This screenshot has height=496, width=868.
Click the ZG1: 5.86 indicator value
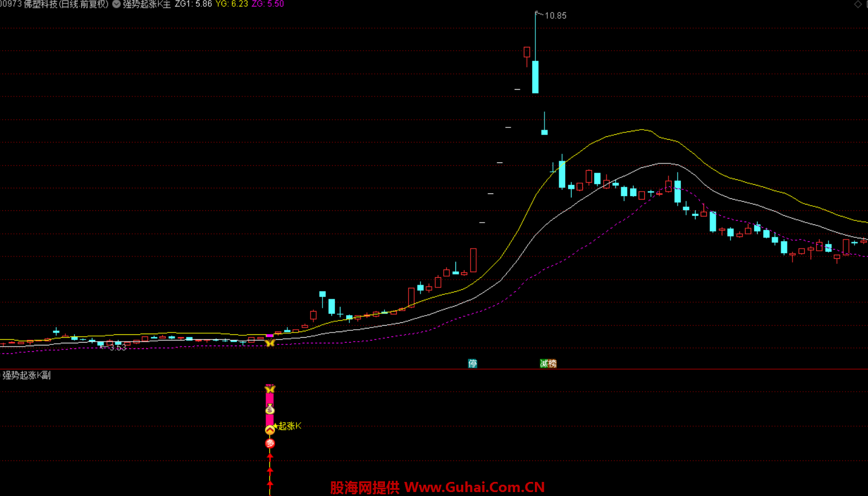point(193,4)
